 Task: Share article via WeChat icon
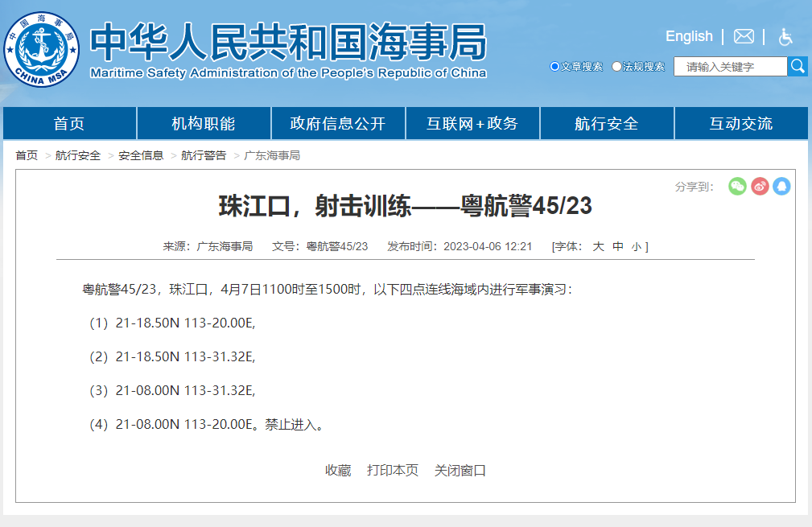(737, 187)
